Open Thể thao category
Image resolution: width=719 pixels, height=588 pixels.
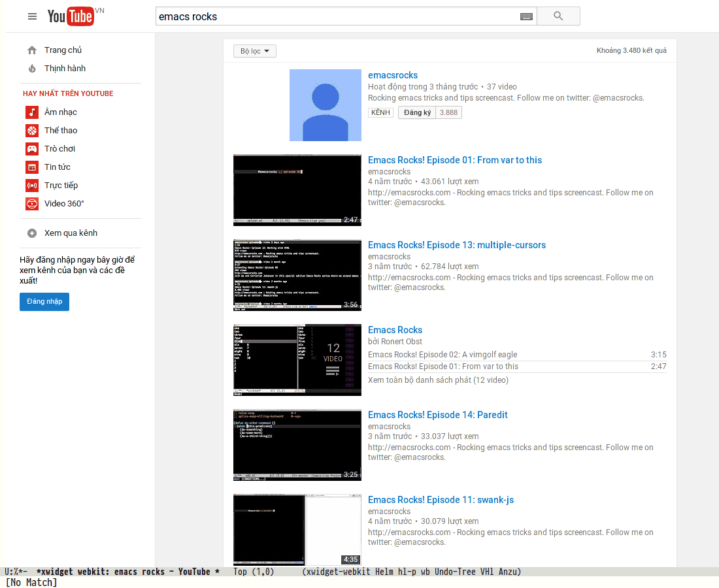click(61, 131)
